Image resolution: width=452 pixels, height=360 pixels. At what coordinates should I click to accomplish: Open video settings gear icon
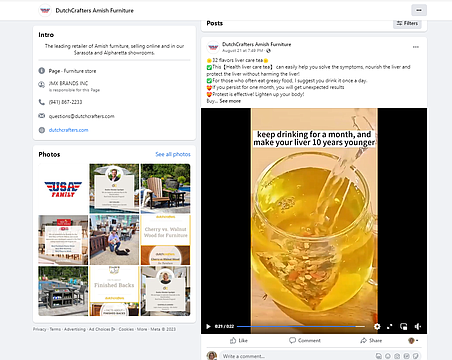pyautogui.click(x=377, y=326)
